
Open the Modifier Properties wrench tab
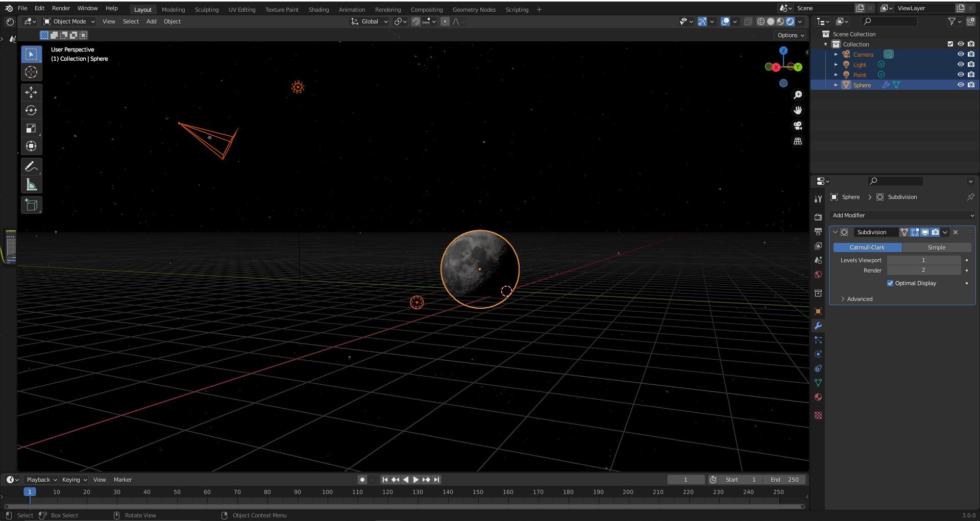(x=818, y=325)
